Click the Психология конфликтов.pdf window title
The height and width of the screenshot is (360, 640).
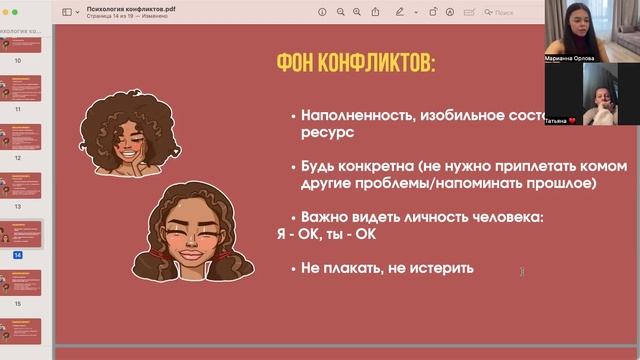[131, 9]
